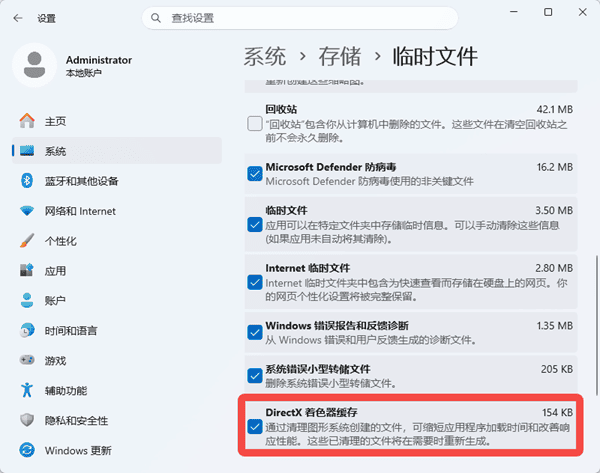The width and height of the screenshot is (600, 473).
Task: Click the search magnifier icon
Action: pos(155,18)
